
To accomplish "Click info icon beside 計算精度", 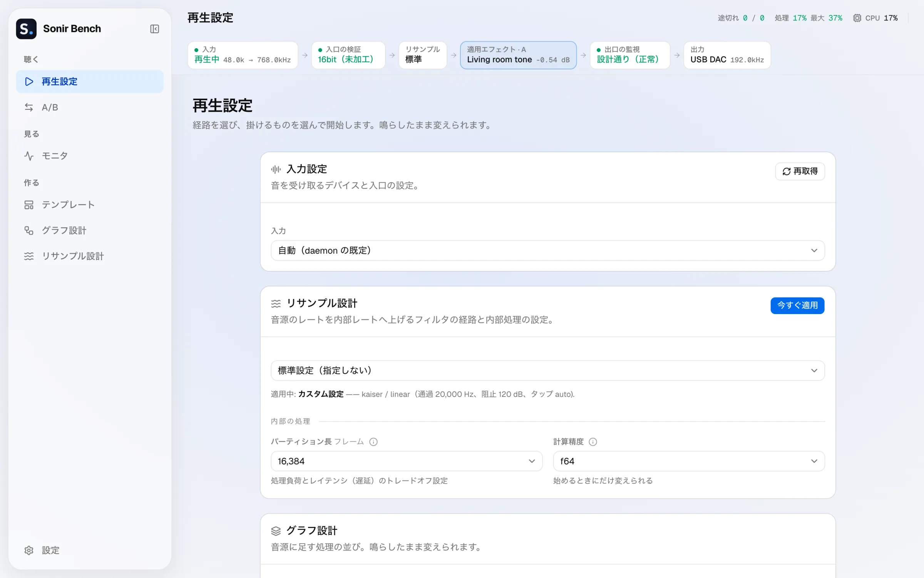I will point(593,442).
